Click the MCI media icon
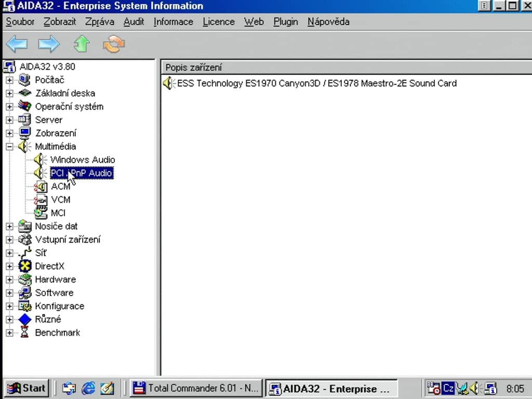The height and width of the screenshot is (399, 532). click(x=41, y=212)
